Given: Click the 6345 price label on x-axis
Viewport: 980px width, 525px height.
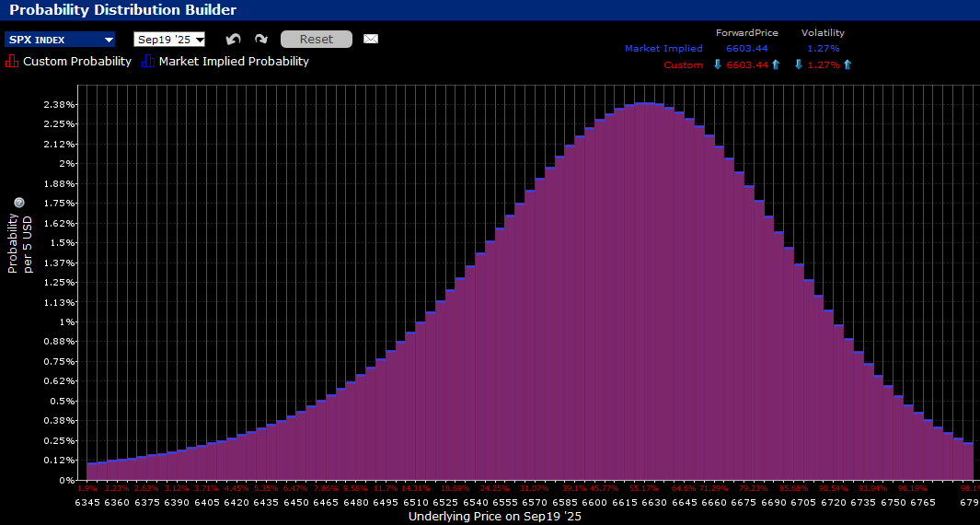Looking at the screenshot, I should tap(86, 502).
